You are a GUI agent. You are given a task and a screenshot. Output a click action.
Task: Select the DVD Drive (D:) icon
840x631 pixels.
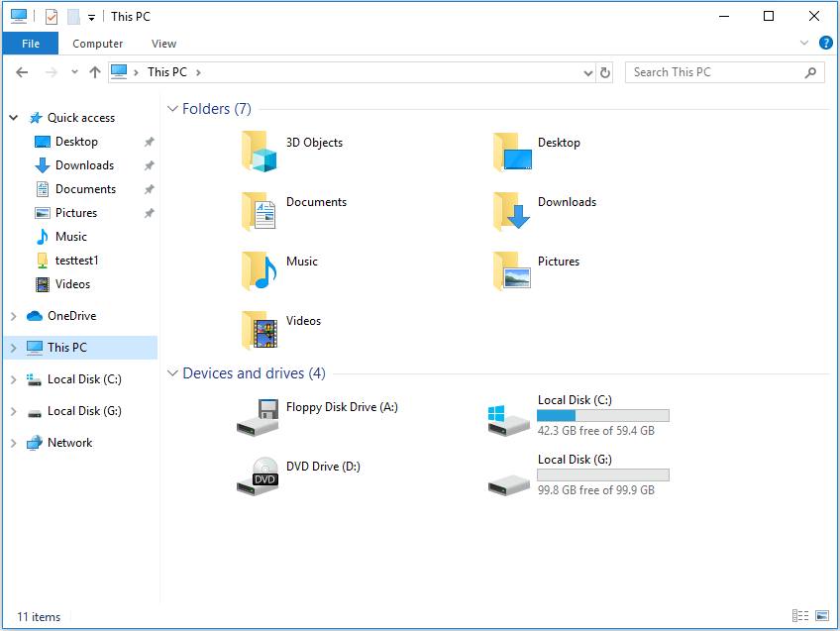coord(258,476)
